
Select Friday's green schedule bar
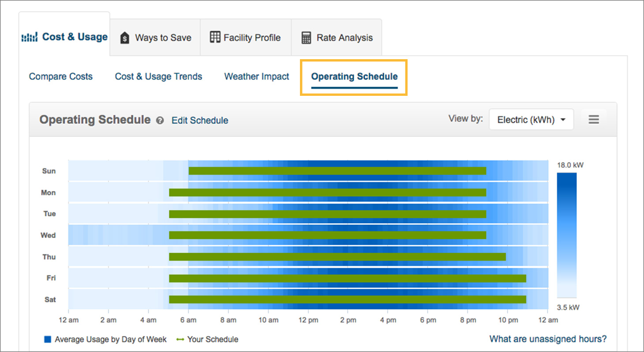point(347,278)
